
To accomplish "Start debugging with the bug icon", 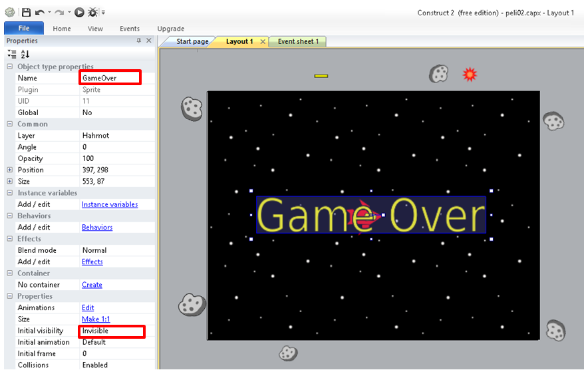I will [x=93, y=12].
